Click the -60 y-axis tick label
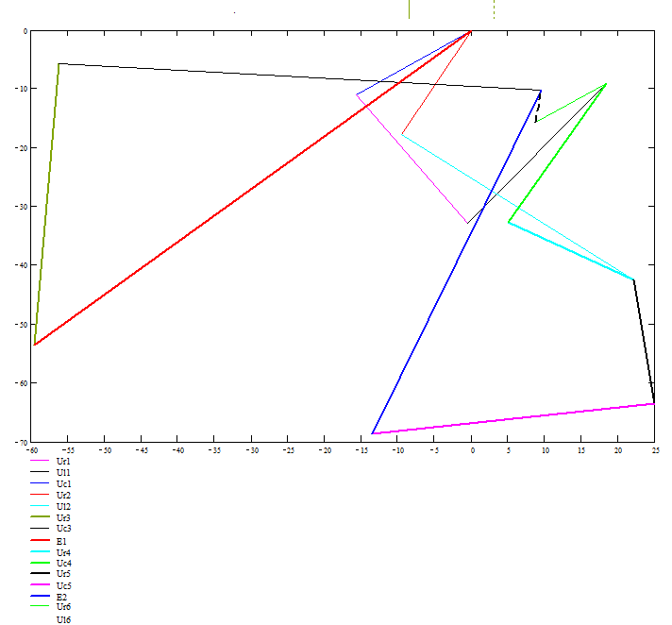The width and height of the screenshot is (672, 625). [21, 383]
